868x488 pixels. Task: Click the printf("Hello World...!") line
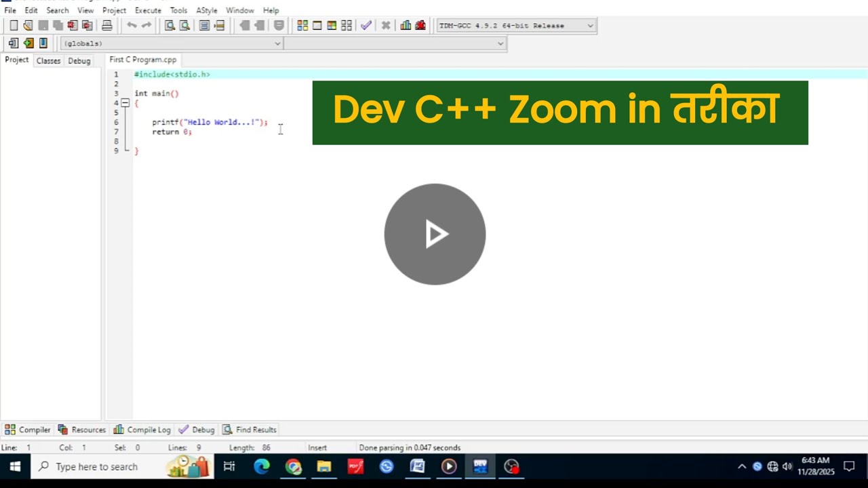coord(210,123)
